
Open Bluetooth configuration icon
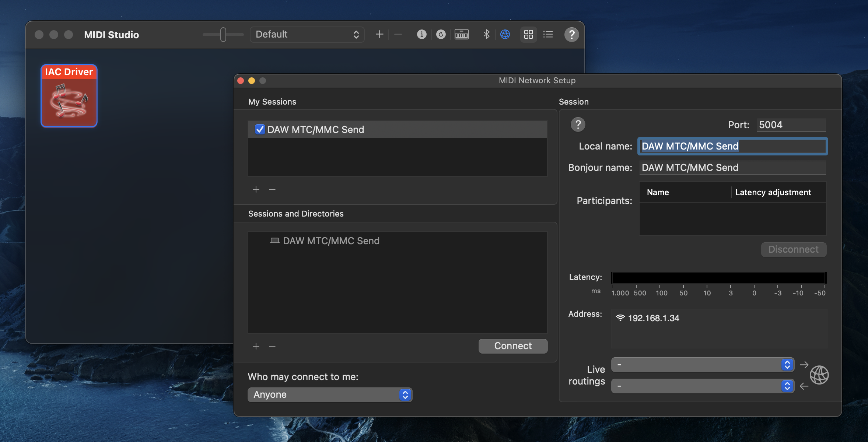486,34
